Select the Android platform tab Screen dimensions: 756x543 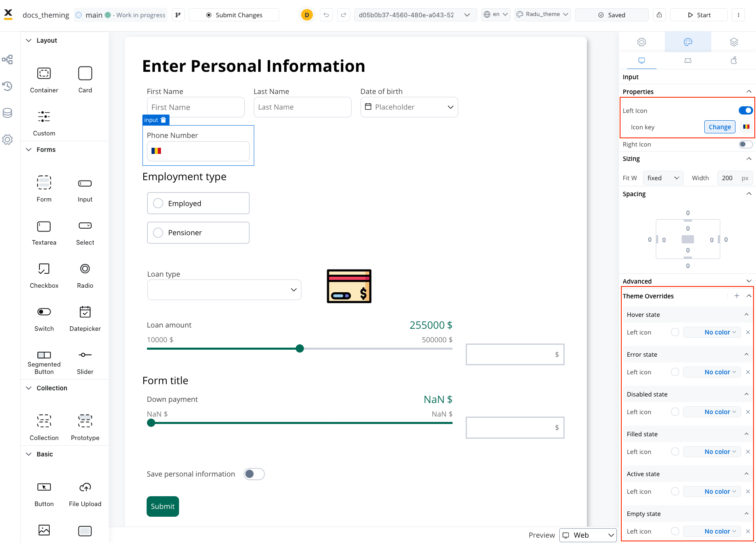click(x=688, y=61)
